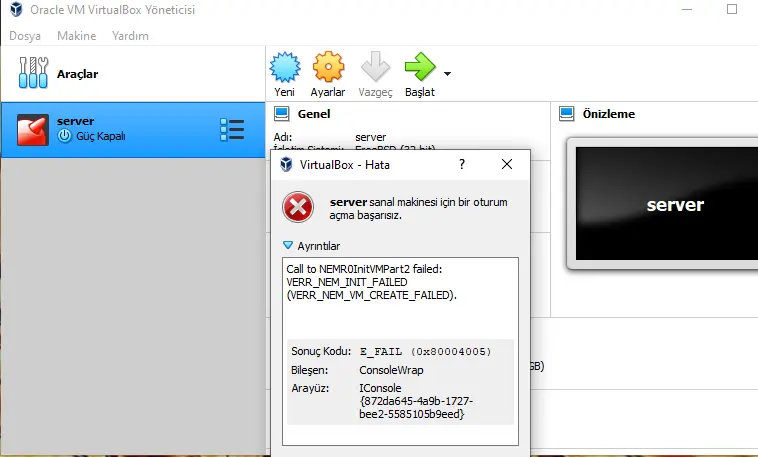The image size is (758, 457).
Task: Close the VirtualBox - Hata dialog
Action: tap(507, 164)
